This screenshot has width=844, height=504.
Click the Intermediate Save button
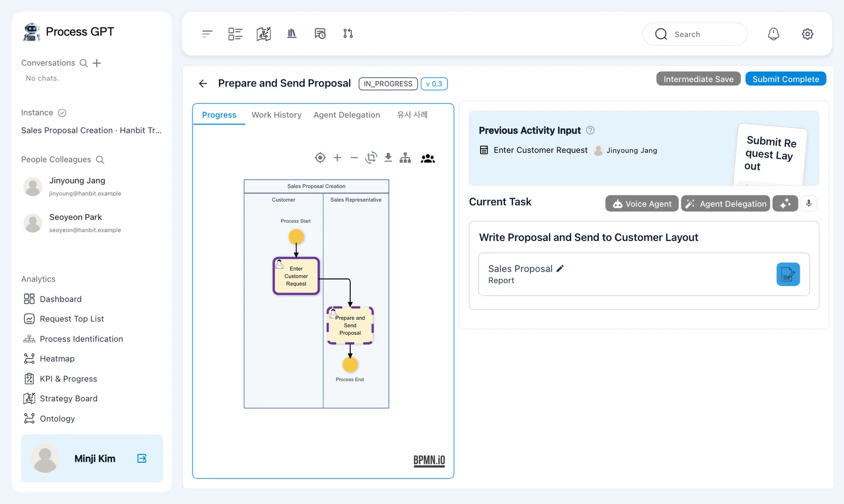coord(698,79)
